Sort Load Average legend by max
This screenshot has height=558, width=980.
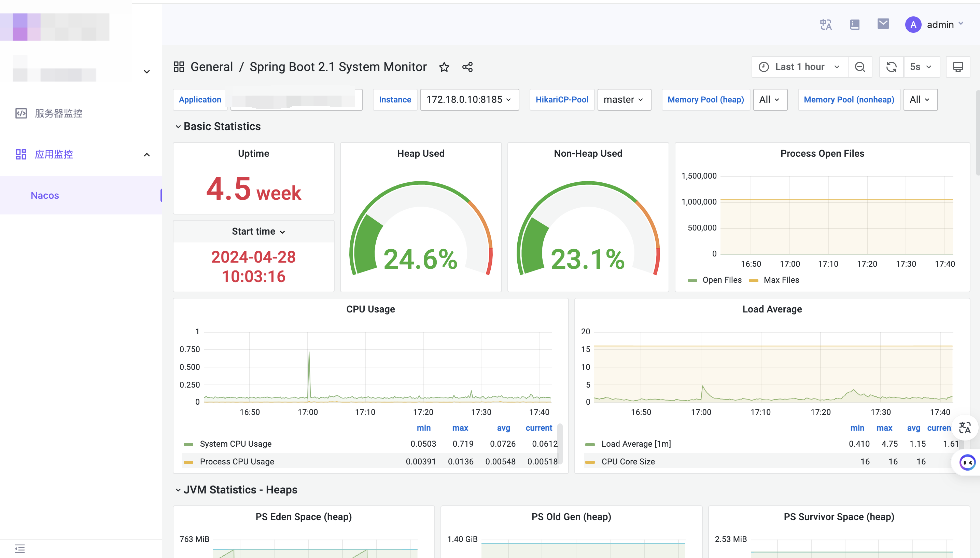click(x=884, y=428)
